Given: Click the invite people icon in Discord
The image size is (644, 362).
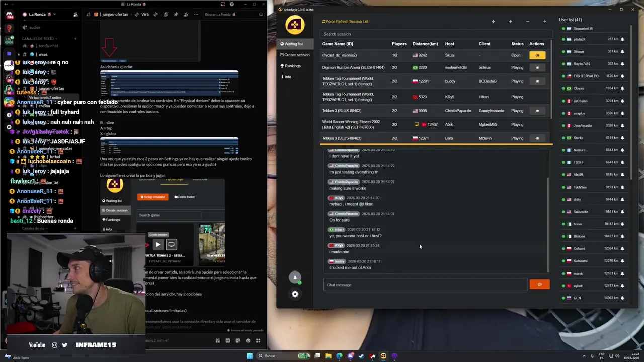Looking at the screenshot, I should (x=77, y=15).
